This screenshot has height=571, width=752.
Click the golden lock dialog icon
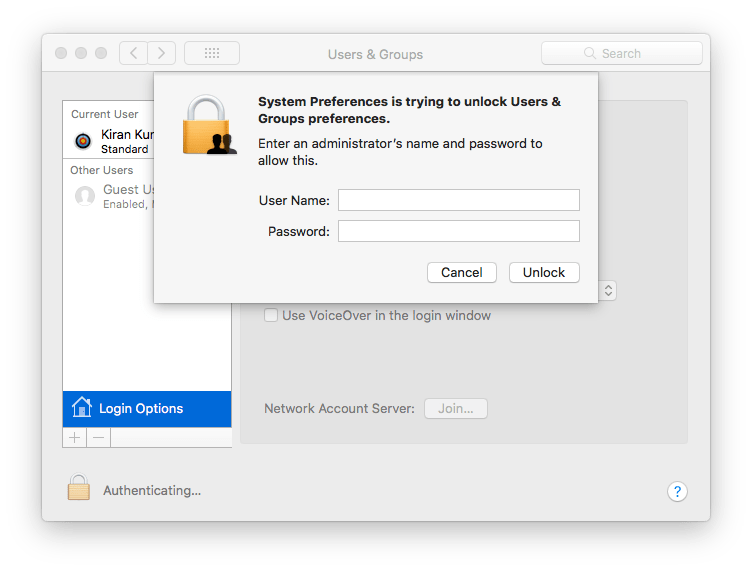[x=210, y=125]
